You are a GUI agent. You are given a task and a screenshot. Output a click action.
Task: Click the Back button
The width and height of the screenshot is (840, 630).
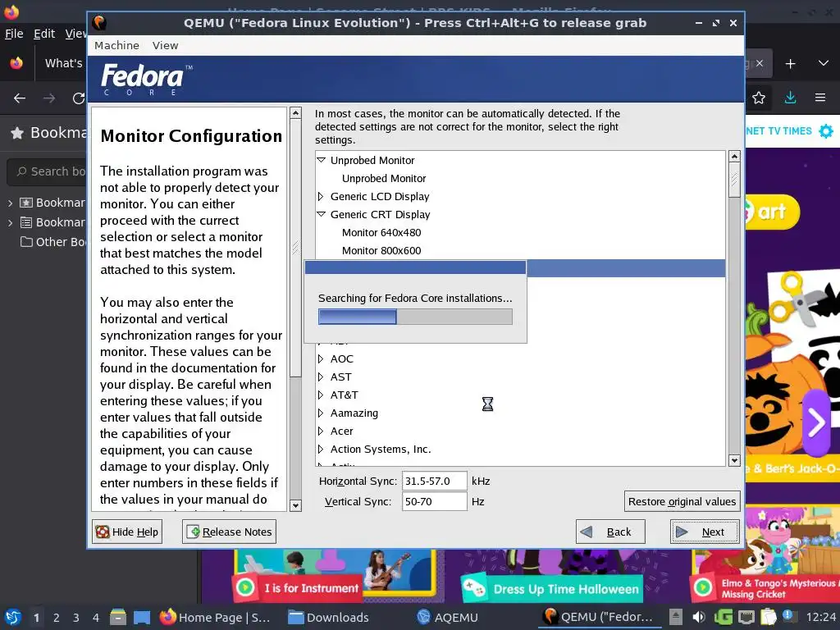610,532
